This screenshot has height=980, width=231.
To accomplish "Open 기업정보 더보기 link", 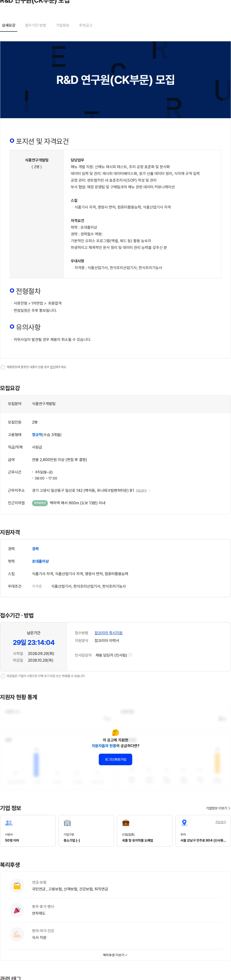I will tap(218, 808).
